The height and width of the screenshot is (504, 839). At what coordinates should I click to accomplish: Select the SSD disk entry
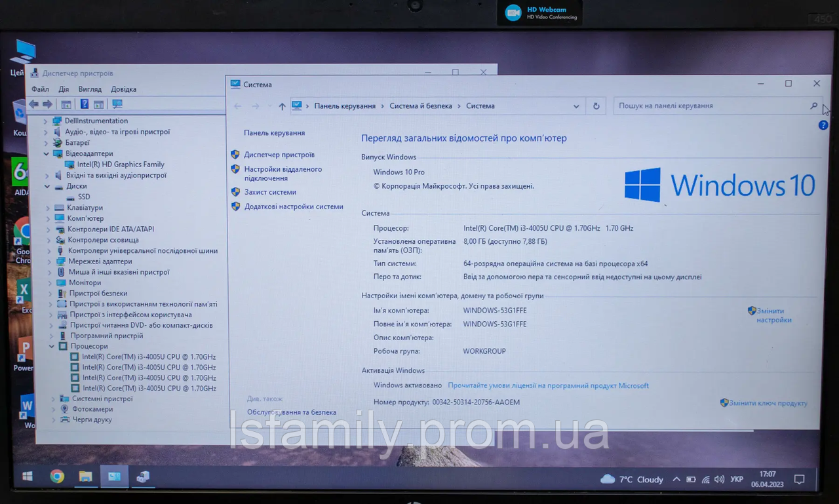tap(84, 197)
